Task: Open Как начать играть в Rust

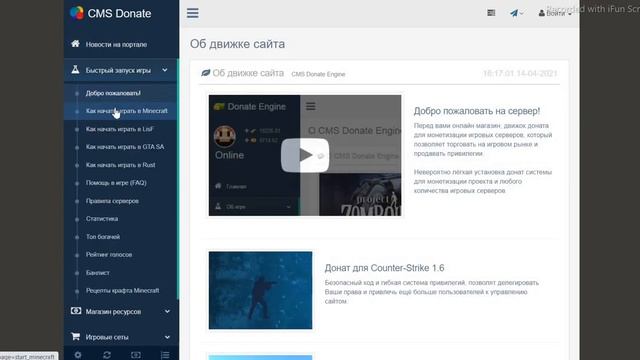Action: [x=120, y=165]
